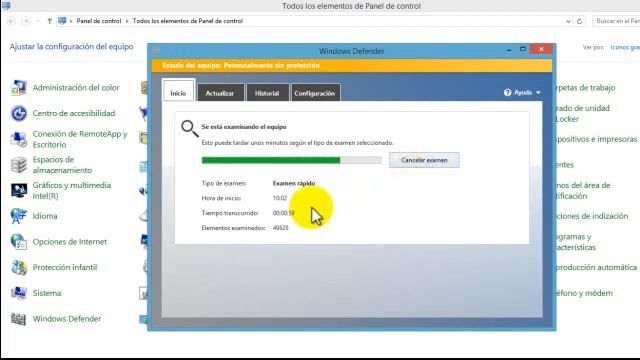Image resolution: width=640 pixels, height=360 pixels.
Task: Minimize the Windows Defender window
Action: coord(509,50)
